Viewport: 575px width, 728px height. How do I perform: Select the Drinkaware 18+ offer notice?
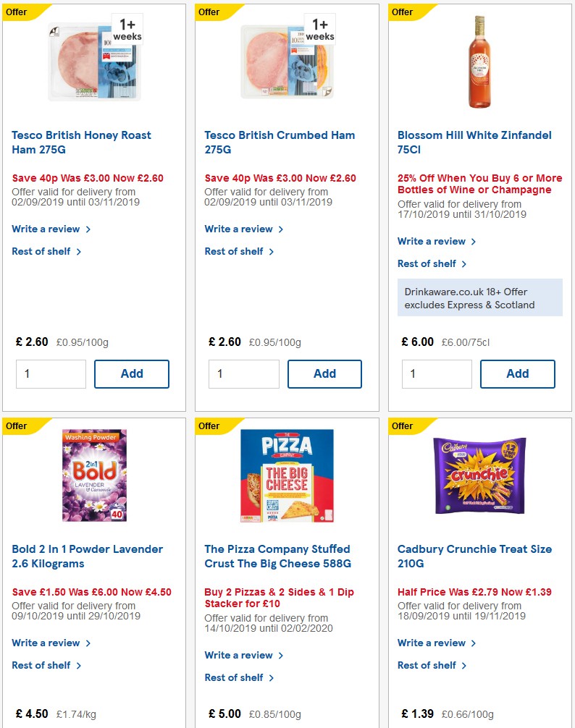tap(479, 297)
